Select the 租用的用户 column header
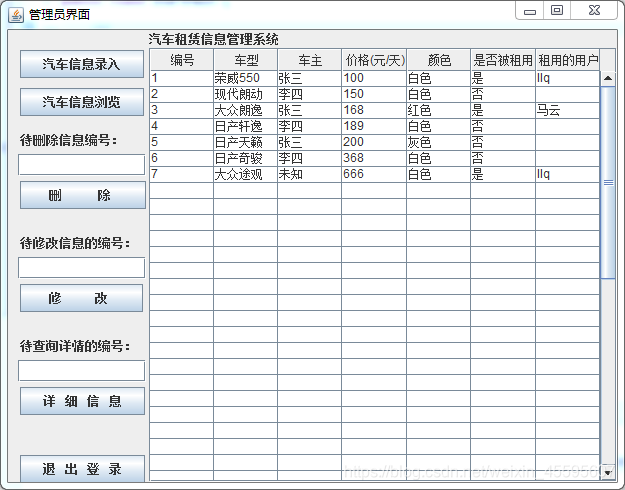This screenshot has height=490, width=625. coord(568,60)
